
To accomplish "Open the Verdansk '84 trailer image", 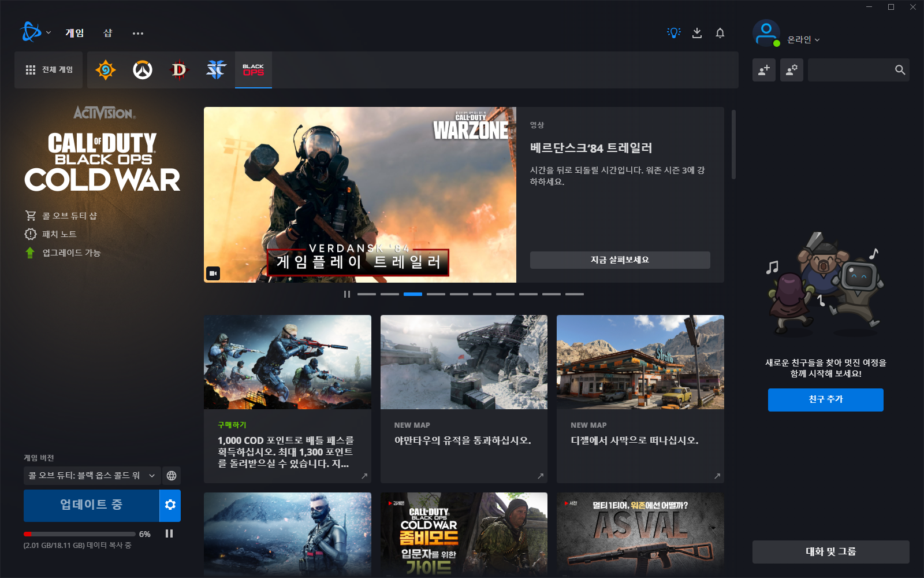I will pyautogui.click(x=360, y=195).
